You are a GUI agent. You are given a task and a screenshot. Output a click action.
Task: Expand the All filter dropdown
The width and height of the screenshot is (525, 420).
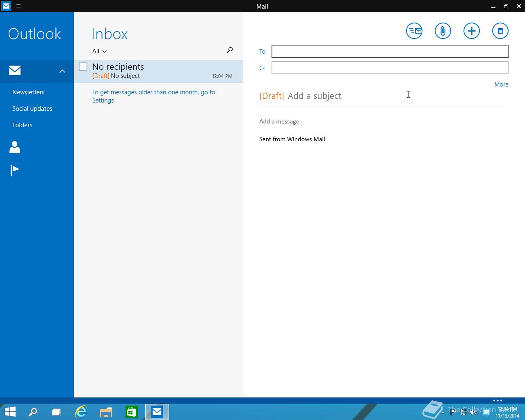pos(99,51)
